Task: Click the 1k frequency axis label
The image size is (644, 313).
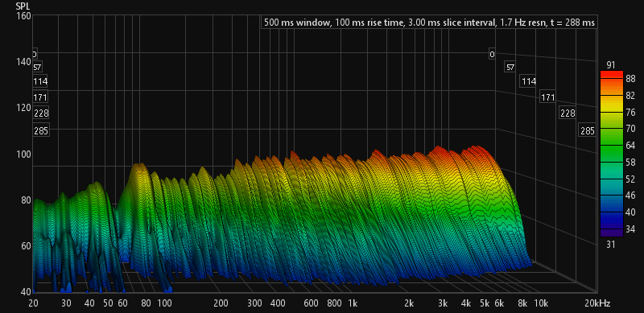Action: pyautogui.click(x=353, y=304)
